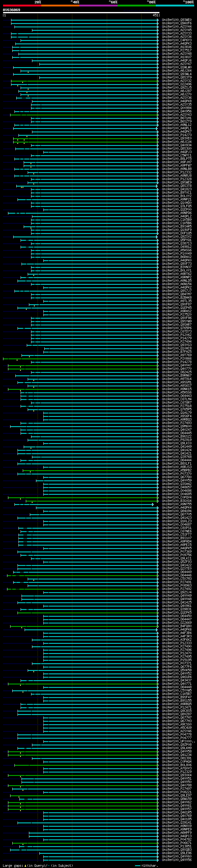The height and width of the screenshot is (868, 197).
Task: Select hit label UniRef100_Q39141
Action: coord(177,822)
